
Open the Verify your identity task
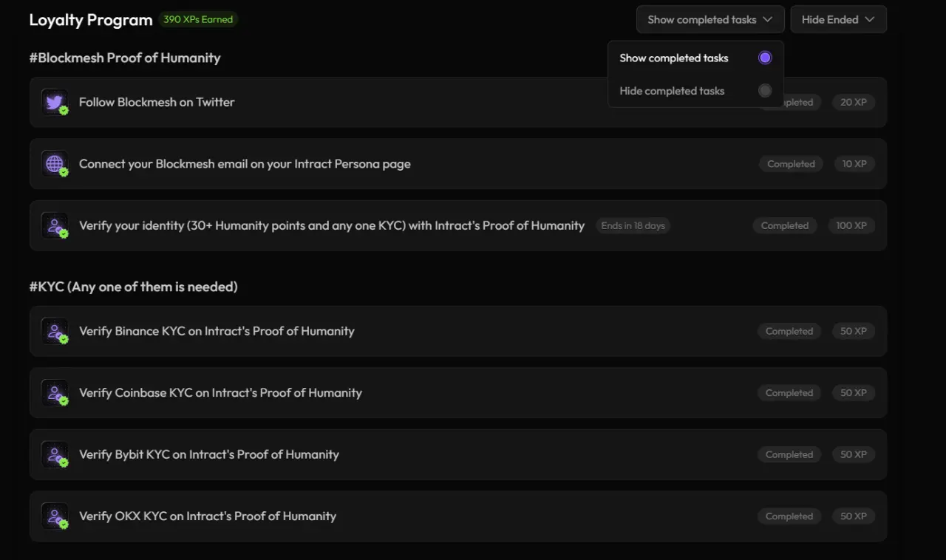458,225
